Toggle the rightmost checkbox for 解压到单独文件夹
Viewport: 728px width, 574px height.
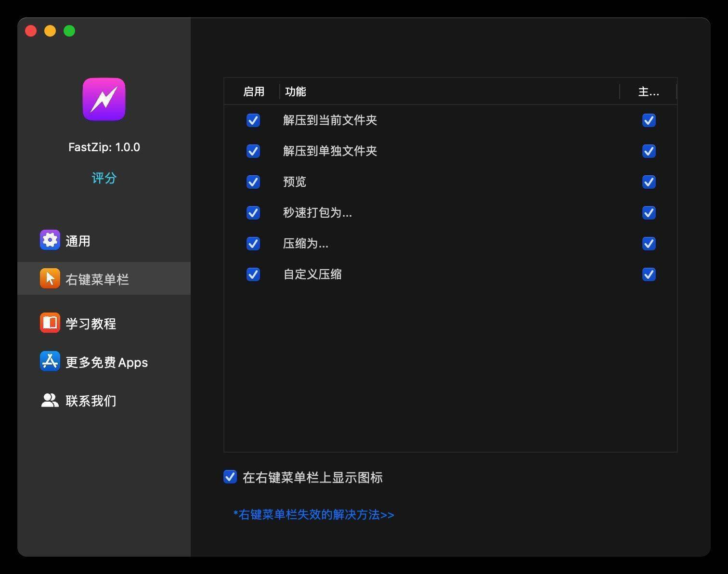(x=649, y=151)
